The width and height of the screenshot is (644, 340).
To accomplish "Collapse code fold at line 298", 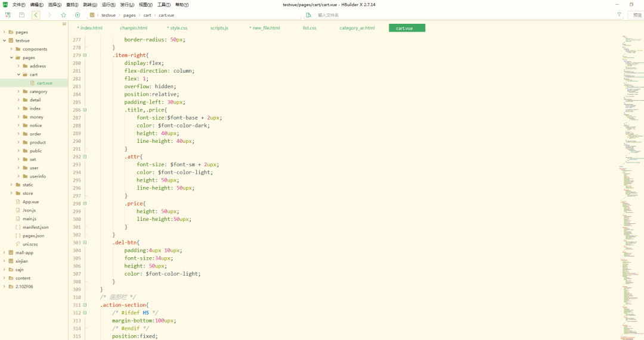I will [85, 203].
